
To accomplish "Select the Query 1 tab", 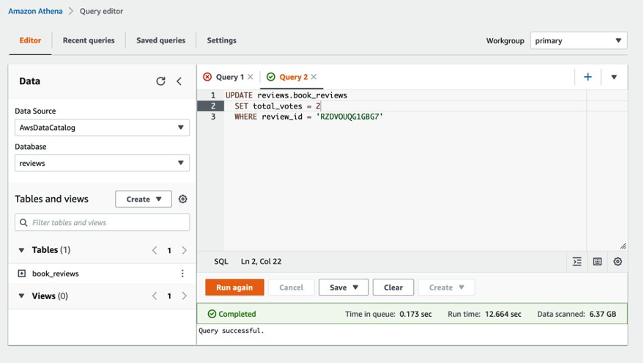I will point(229,77).
